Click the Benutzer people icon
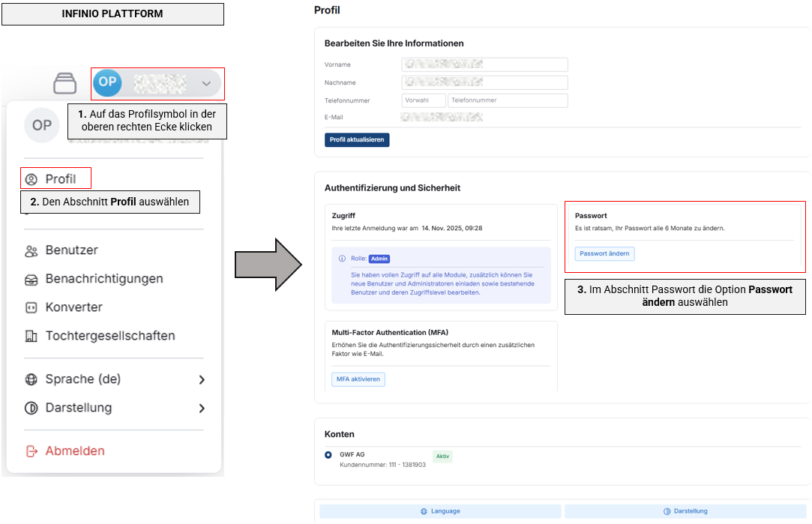This screenshot has height=524, width=812. pos(31,251)
